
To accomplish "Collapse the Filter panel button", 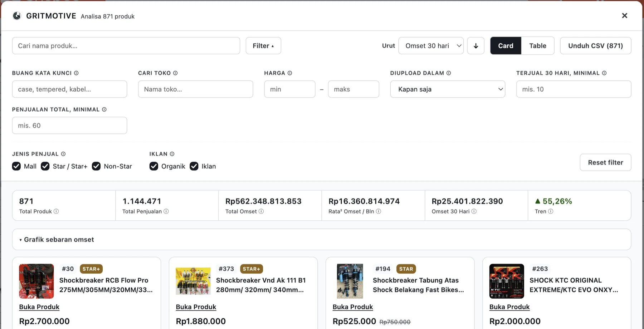I will [x=263, y=46].
